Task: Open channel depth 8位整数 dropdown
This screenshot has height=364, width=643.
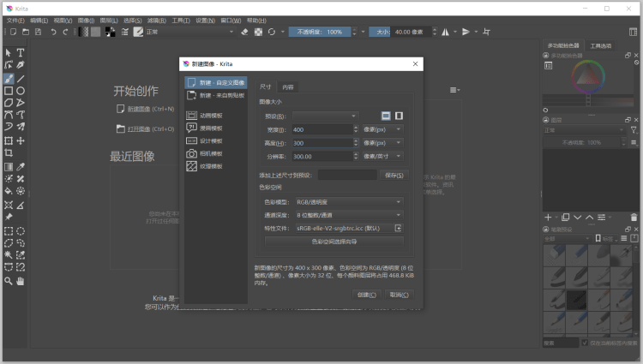Action: coord(349,215)
